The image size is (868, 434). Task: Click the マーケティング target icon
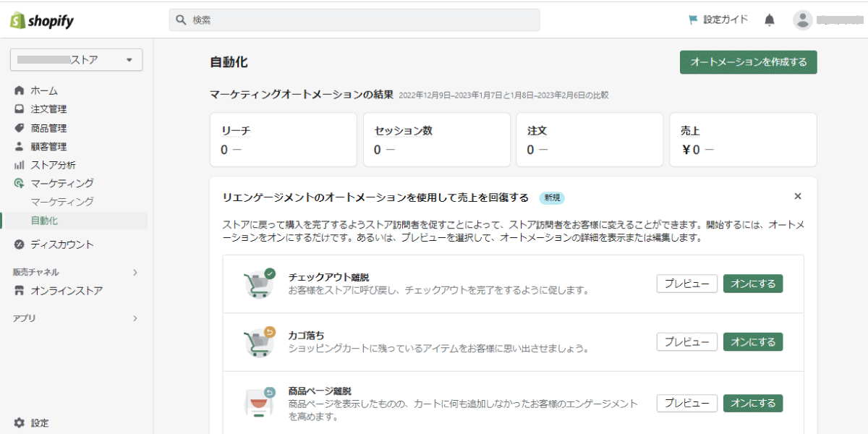(x=20, y=184)
